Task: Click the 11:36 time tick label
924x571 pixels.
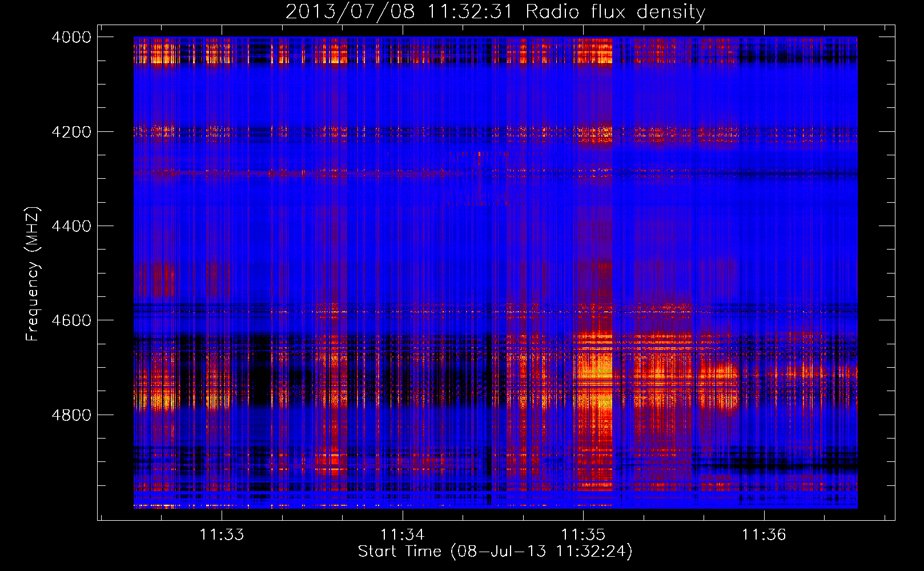Action: point(764,534)
